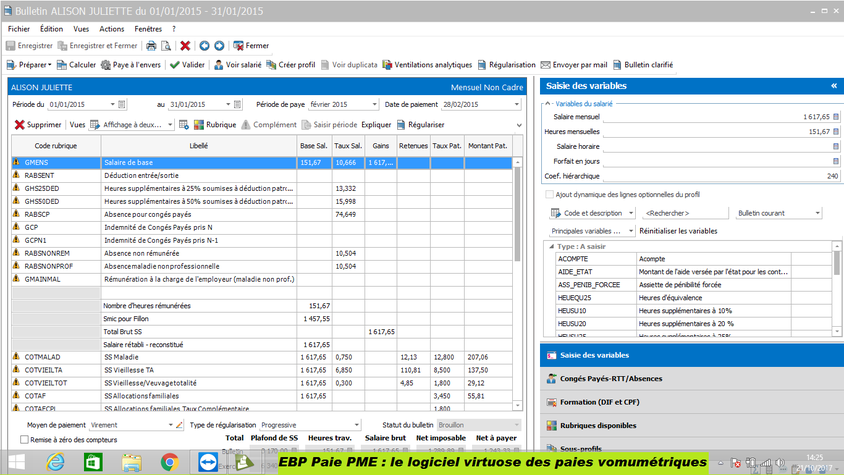Open the Fenêtres menu
The width and height of the screenshot is (844, 475).
(148, 29)
